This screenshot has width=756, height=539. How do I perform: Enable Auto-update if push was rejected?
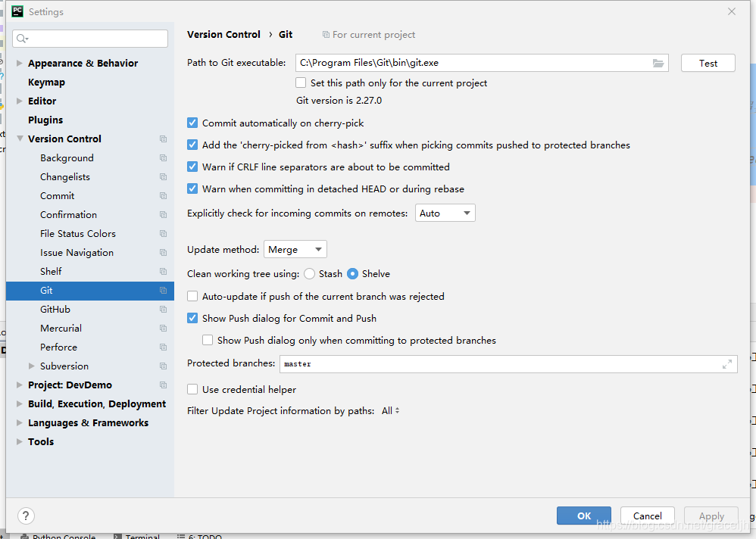192,296
